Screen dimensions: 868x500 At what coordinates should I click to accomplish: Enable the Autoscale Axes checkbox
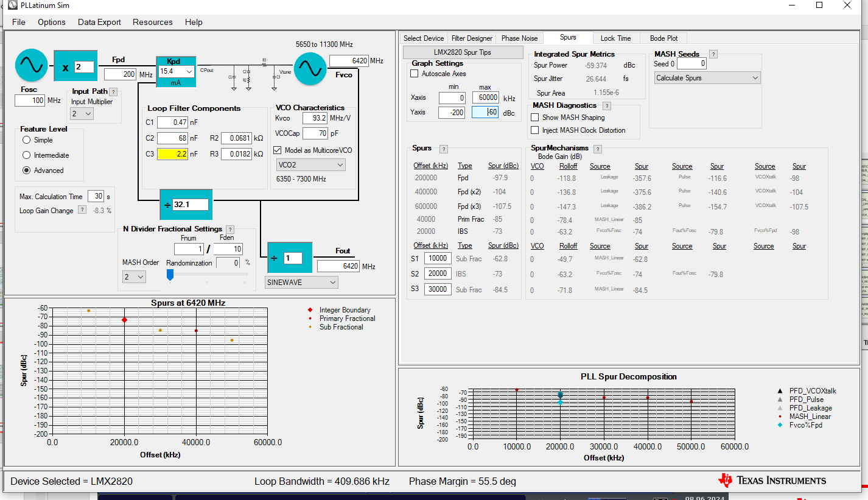coord(415,74)
